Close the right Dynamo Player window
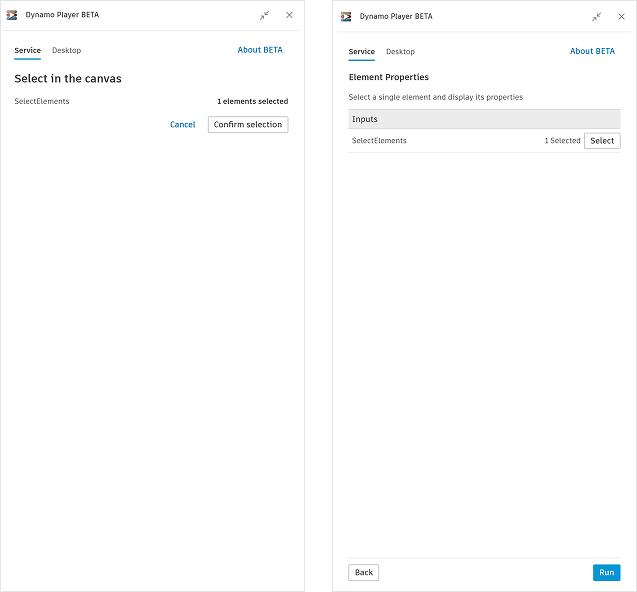This screenshot has height=592, width=637. [621, 16]
